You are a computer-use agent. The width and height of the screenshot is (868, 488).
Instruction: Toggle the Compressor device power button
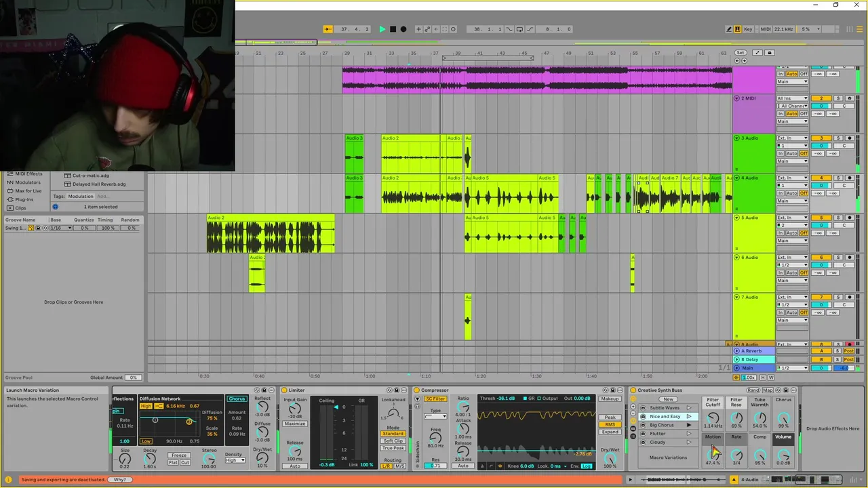[417, 390]
